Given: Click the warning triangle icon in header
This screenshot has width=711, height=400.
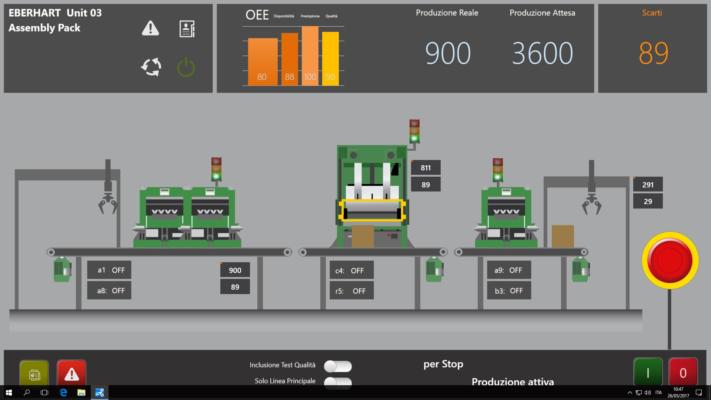Looking at the screenshot, I should (150, 28).
